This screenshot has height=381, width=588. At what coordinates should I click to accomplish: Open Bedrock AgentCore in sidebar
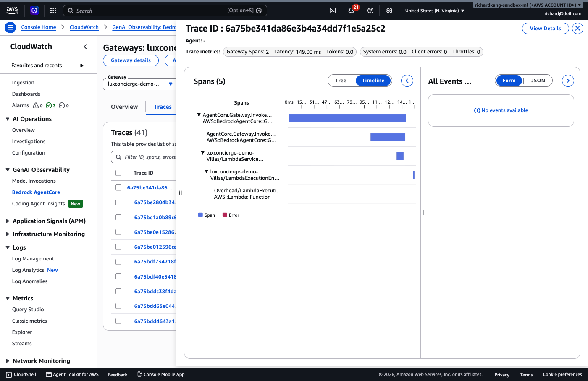click(x=36, y=192)
